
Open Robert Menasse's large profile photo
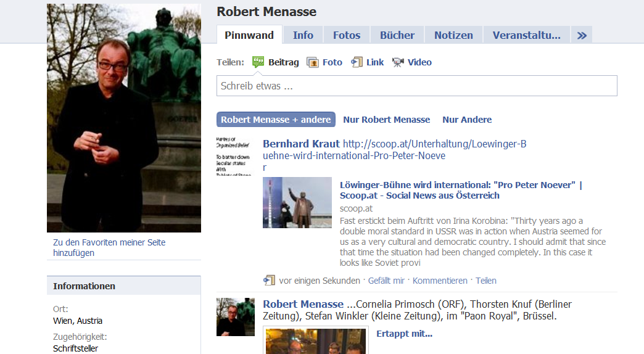[124, 118]
